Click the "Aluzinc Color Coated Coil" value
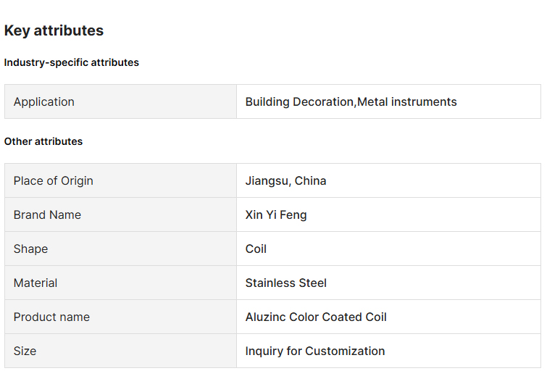The image size is (547, 392). pyautogui.click(x=316, y=317)
